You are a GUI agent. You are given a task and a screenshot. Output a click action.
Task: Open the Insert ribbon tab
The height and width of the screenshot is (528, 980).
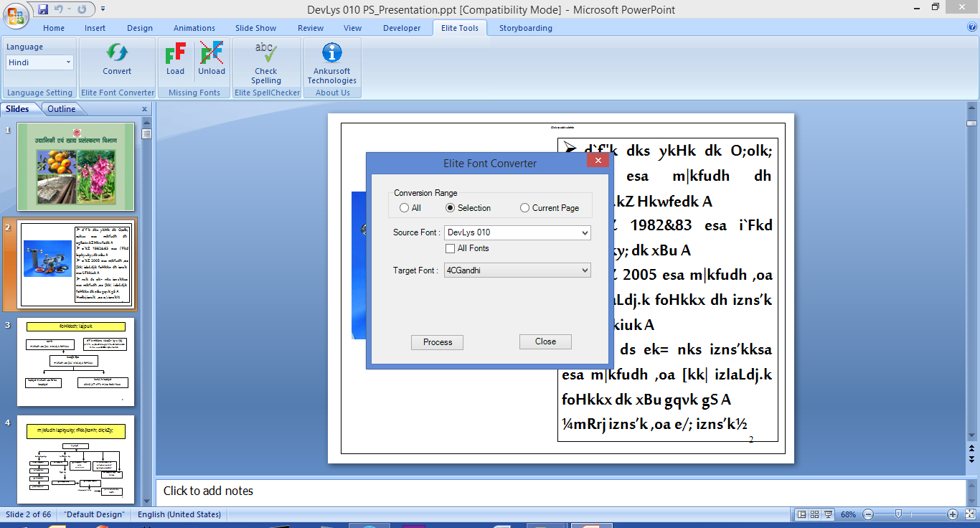(x=95, y=28)
